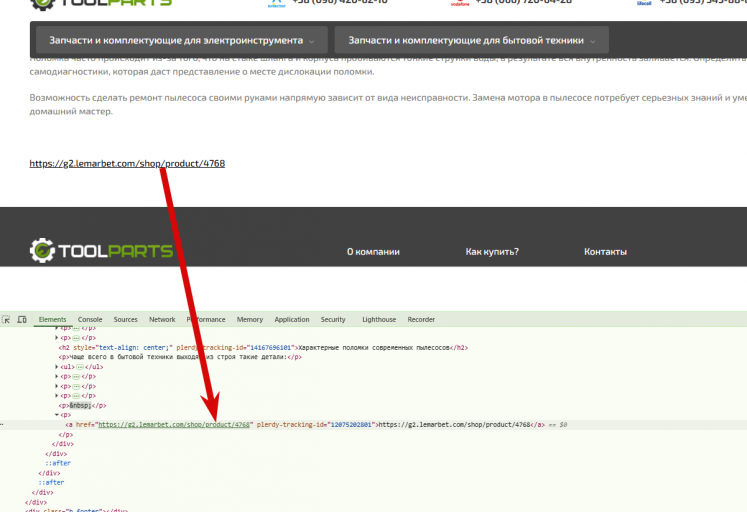Expand the p node above the h2

[x=57, y=338]
